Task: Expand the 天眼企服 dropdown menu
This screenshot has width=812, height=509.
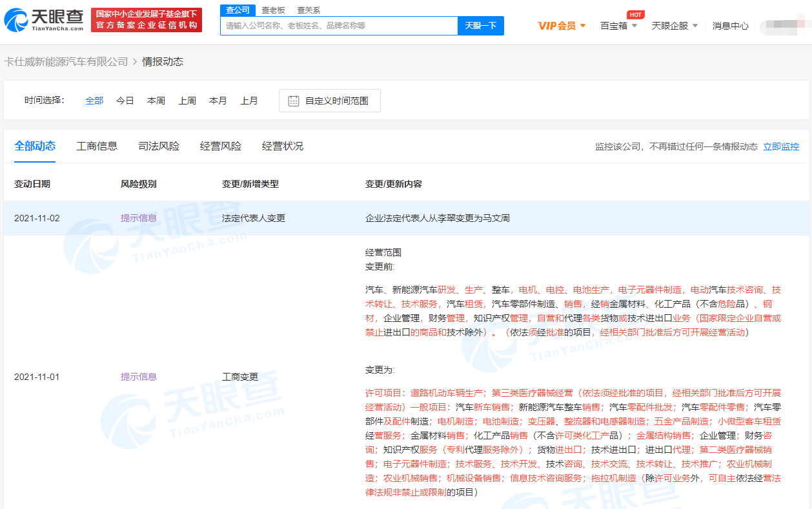Action: 675,26
